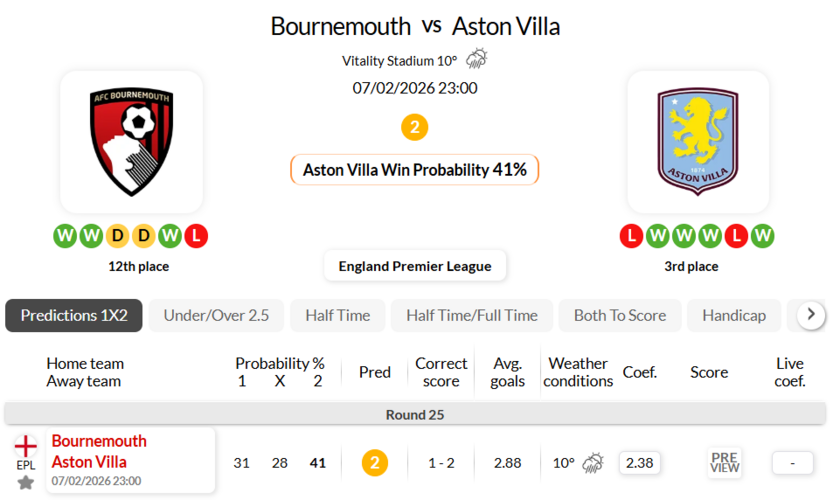
Task: Click the orange pred 2 circle in match row
Action: tap(374, 462)
